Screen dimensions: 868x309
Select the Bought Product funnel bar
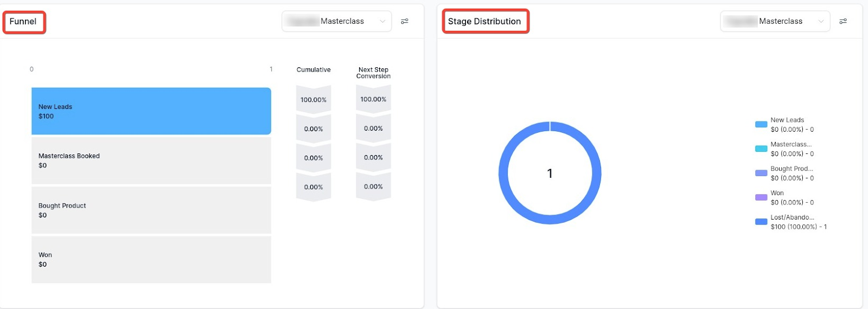(x=151, y=210)
